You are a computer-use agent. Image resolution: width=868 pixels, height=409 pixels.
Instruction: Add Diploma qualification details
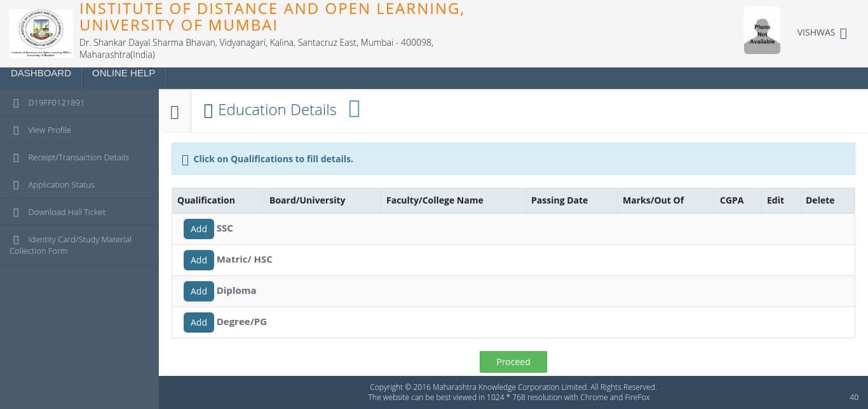pyautogui.click(x=198, y=291)
